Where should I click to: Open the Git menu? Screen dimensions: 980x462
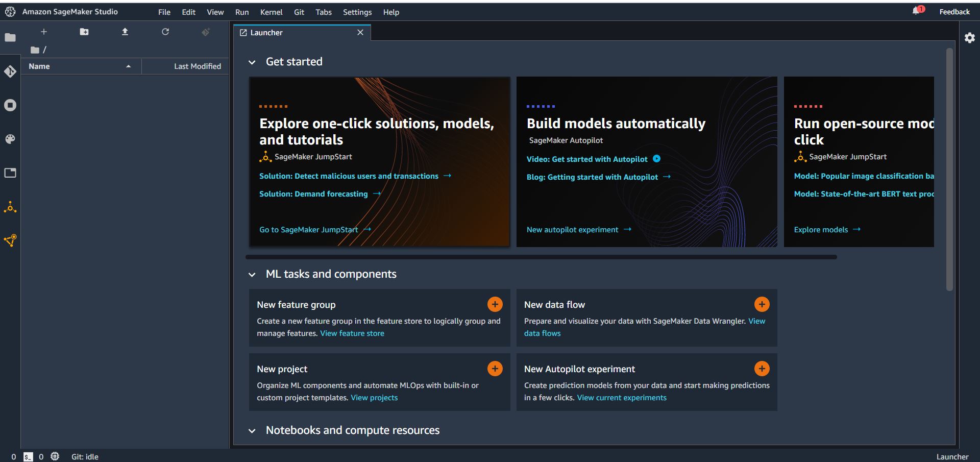point(299,12)
